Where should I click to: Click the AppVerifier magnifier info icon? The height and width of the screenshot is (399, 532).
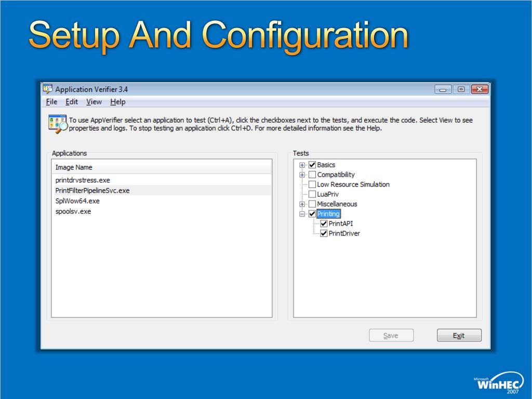(58, 124)
